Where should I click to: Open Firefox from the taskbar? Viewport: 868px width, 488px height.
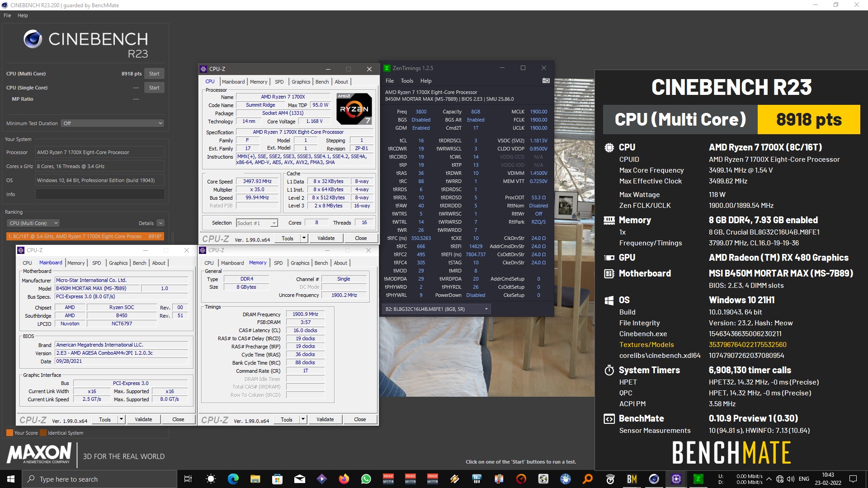click(344, 479)
